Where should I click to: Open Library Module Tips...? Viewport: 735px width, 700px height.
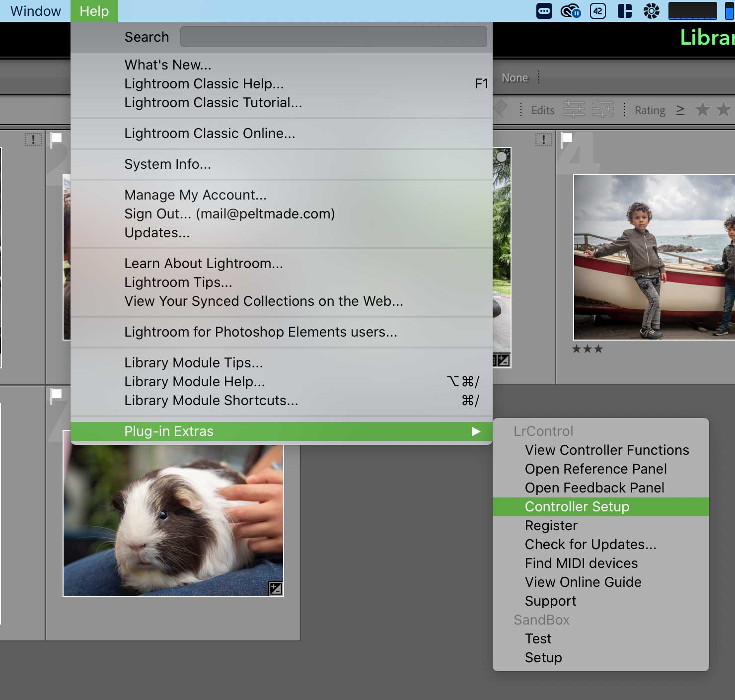[281, 362]
